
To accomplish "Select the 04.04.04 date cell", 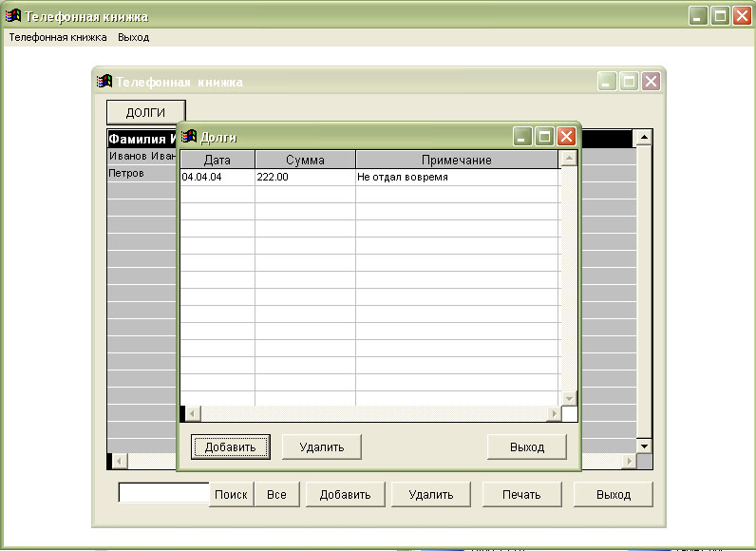I will (x=217, y=177).
